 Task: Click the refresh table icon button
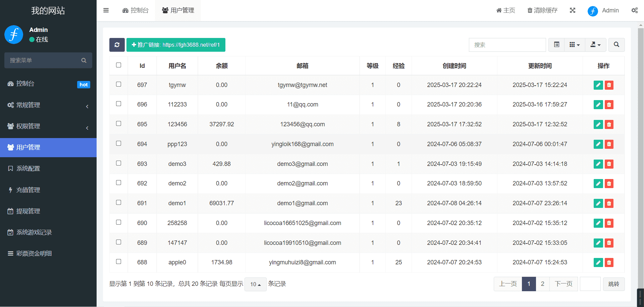pyautogui.click(x=117, y=45)
